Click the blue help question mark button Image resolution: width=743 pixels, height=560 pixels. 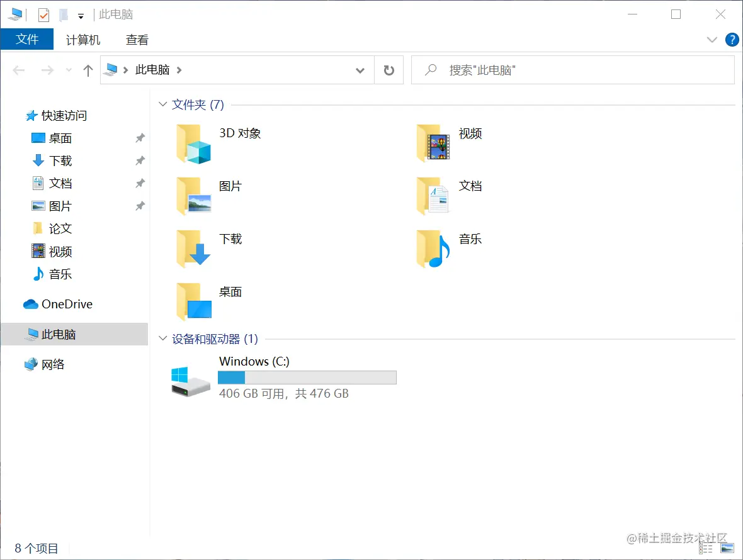point(732,40)
